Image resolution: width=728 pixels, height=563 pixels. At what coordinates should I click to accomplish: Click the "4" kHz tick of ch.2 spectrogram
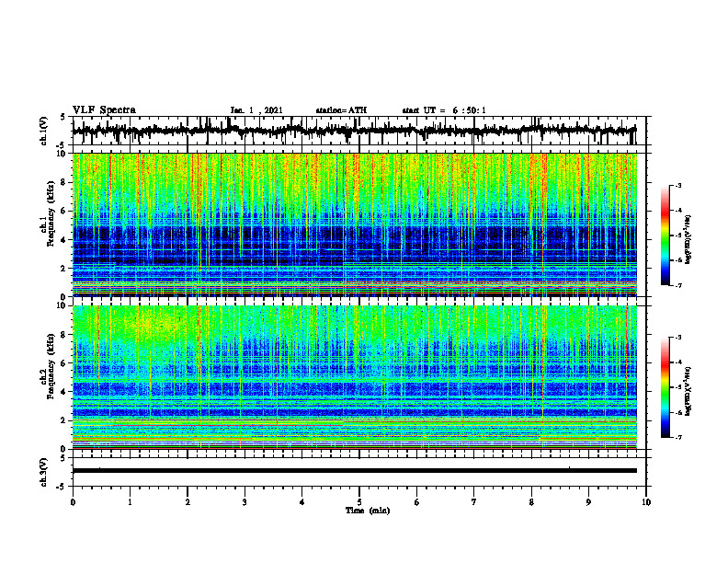[x=64, y=392]
